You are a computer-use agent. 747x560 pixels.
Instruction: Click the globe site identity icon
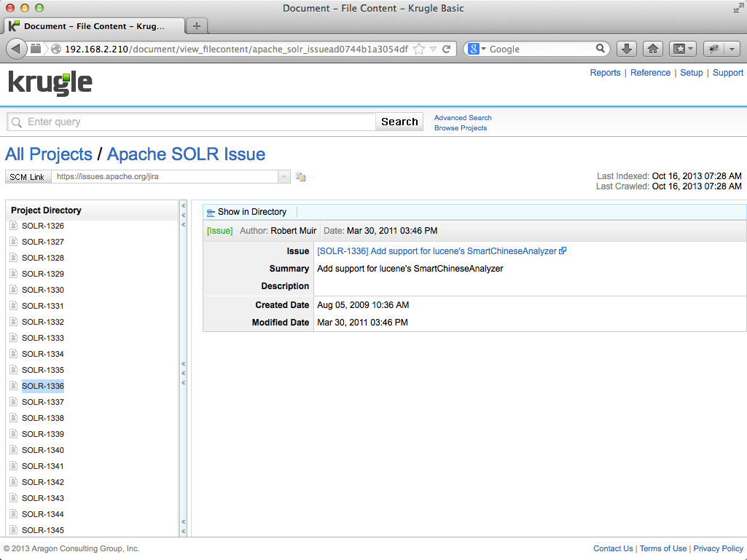click(x=55, y=49)
